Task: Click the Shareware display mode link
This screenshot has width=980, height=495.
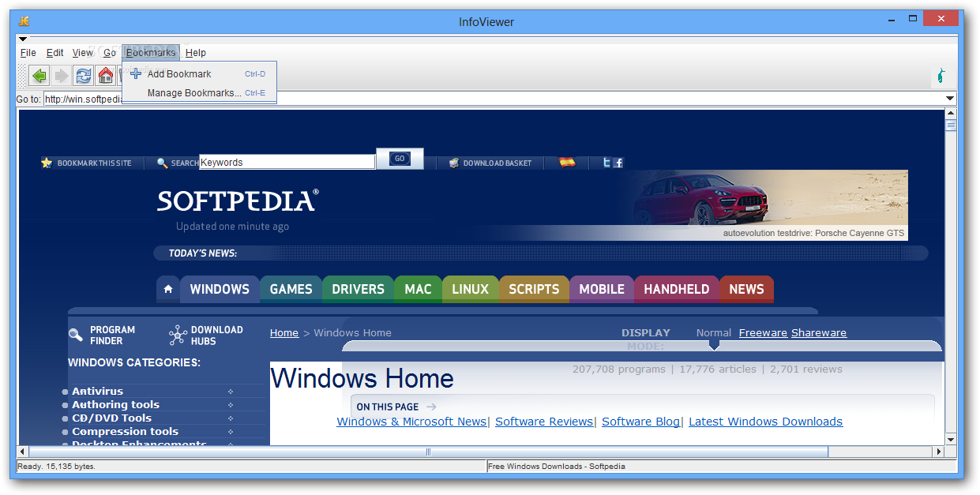Action: pos(819,333)
